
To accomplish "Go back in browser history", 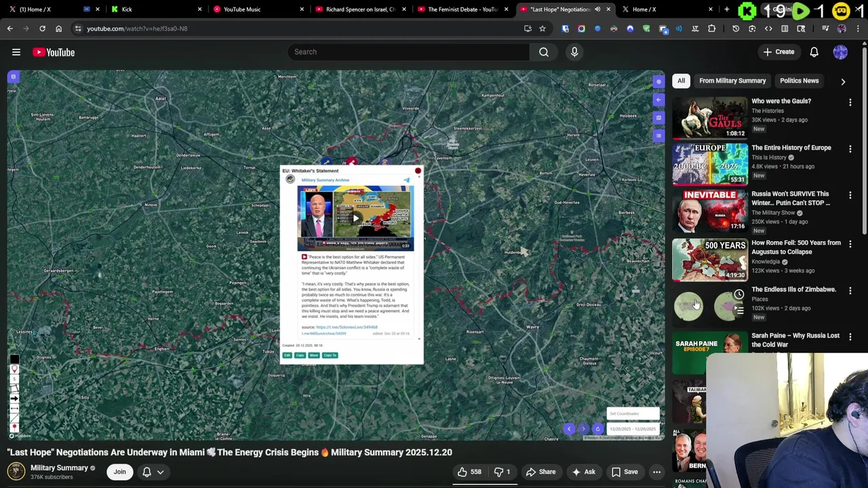I will pyautogui.click(x=9, y=28).
